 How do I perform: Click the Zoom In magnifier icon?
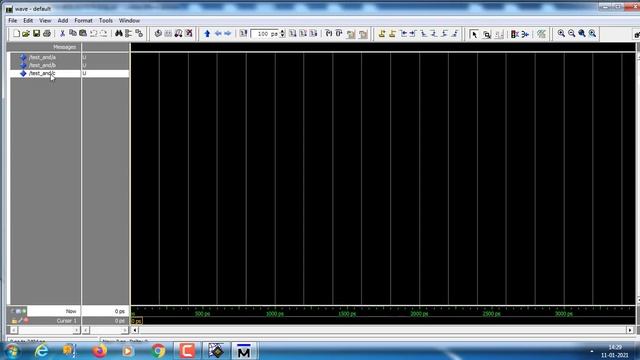[561, 34]
